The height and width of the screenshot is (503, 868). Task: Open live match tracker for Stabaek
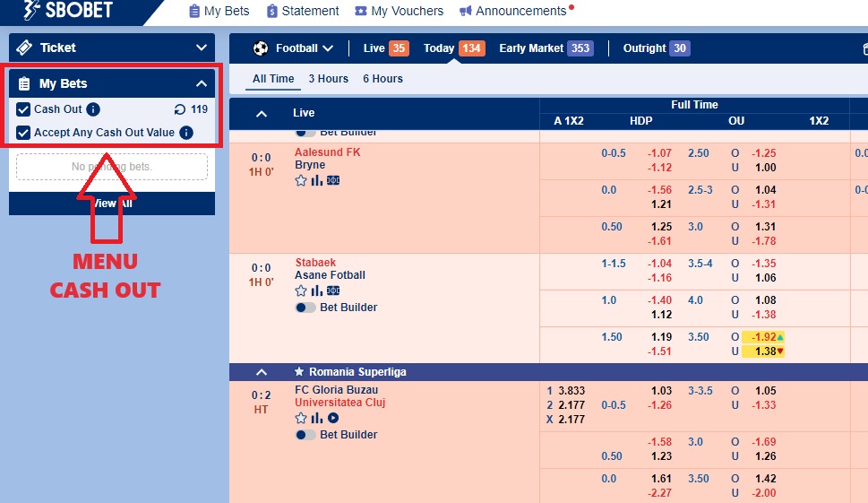pyautogui.click(x=333, y=291)
